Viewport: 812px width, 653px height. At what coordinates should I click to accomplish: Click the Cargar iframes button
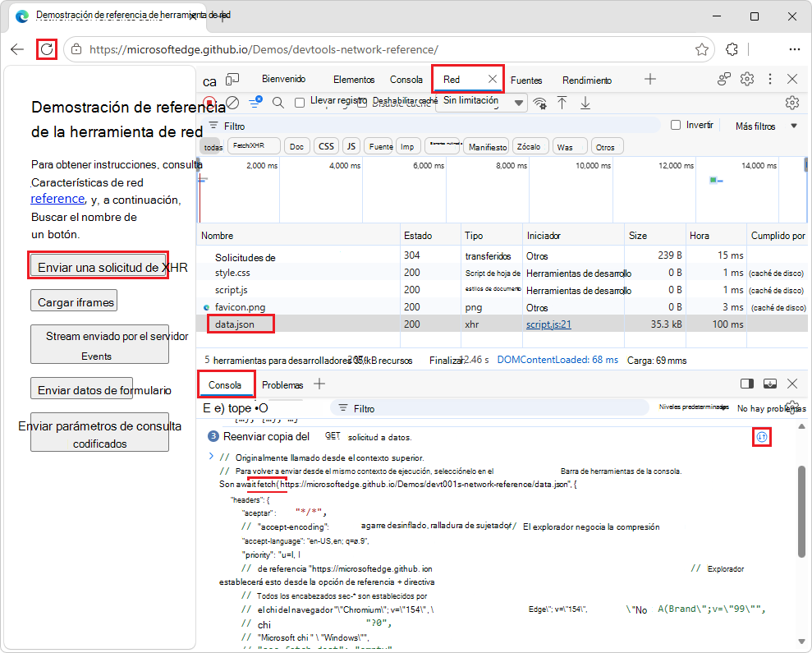(74, 301)
